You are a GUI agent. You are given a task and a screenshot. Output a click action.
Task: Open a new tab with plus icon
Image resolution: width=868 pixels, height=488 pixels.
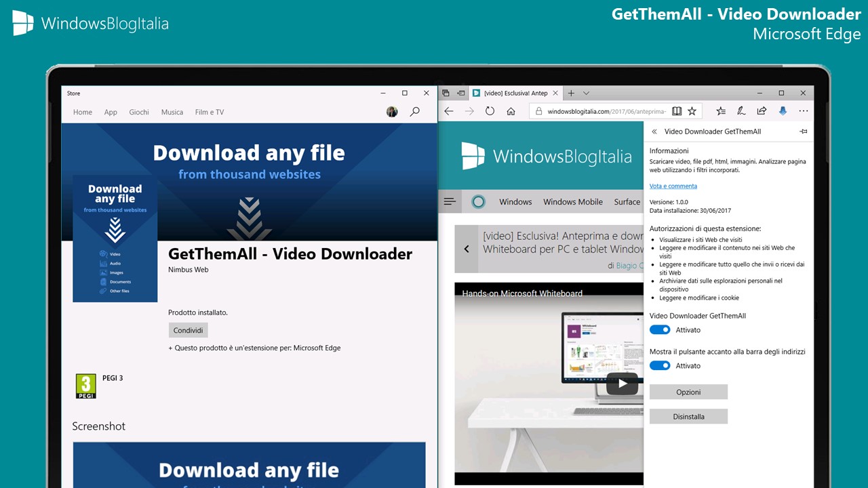click(x=571, y=93)
